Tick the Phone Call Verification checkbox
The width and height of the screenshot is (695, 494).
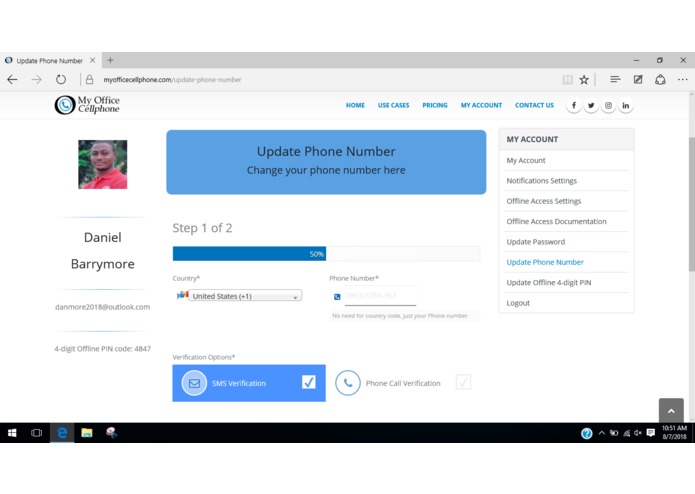coord(463,382)
